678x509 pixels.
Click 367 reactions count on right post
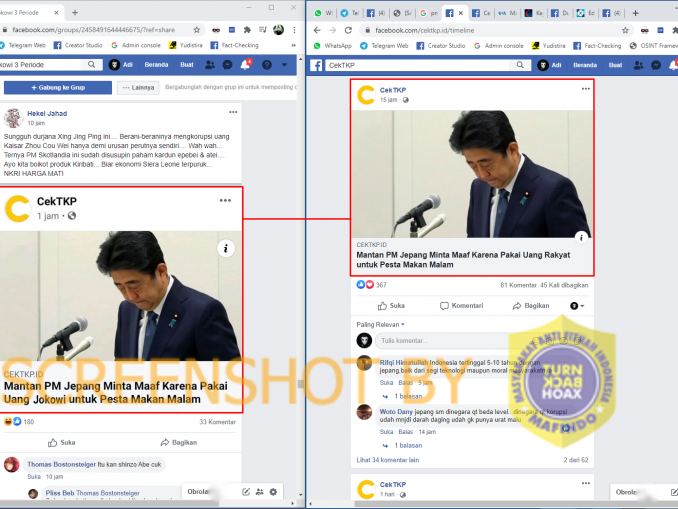(381, 285)
